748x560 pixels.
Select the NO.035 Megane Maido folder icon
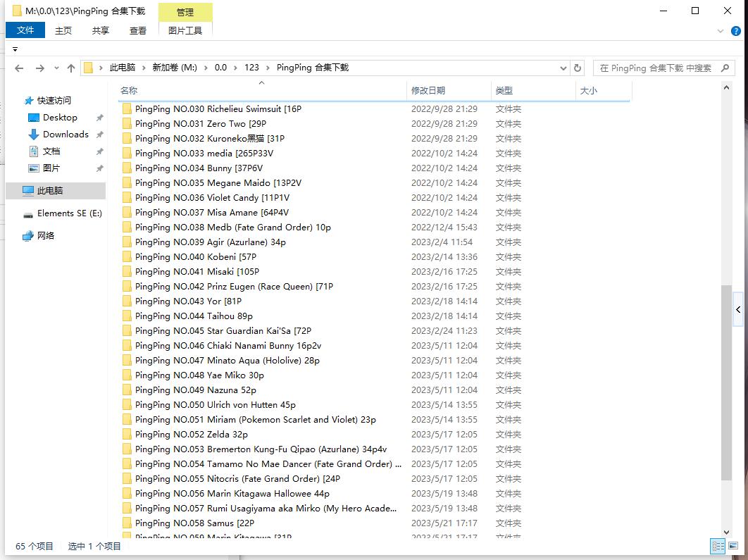[126, 182]
